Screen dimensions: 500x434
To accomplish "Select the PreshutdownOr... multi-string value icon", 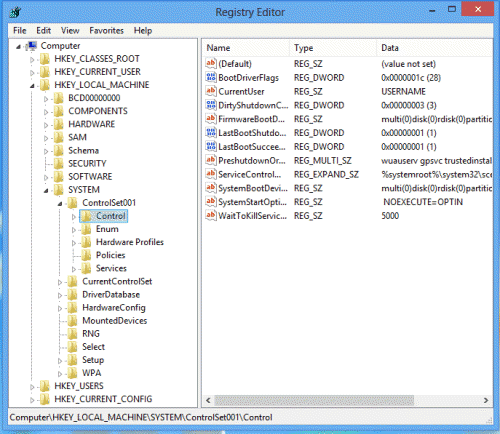I will [x=211, y=160].
